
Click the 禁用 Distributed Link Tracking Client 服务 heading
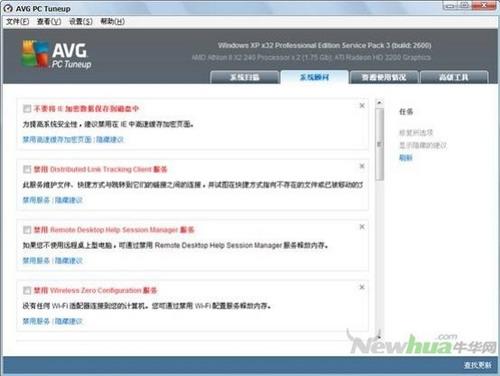[x=100, y=169]
